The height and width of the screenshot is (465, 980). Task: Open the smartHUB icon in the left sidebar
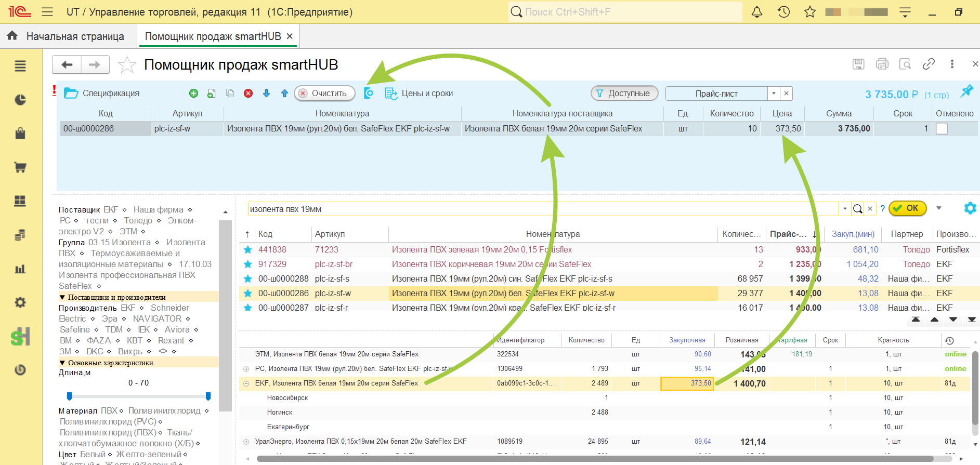coord(20,337)
